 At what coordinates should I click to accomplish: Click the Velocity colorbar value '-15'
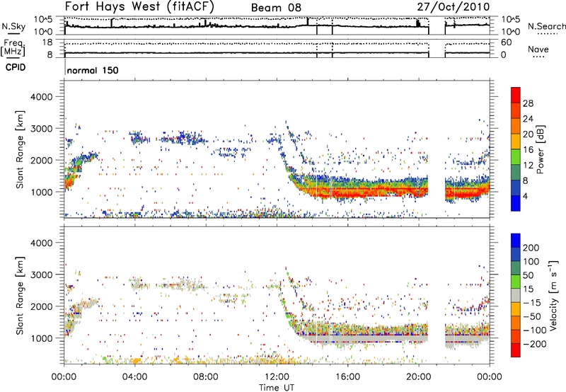pyautogui.click(x=532, y=302)
